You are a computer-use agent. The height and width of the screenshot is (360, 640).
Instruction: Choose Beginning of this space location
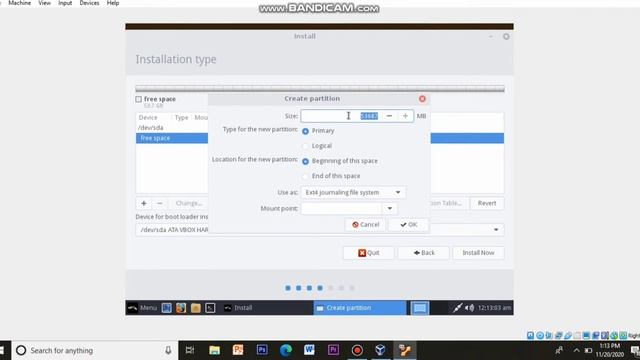[x=305, y=161]
